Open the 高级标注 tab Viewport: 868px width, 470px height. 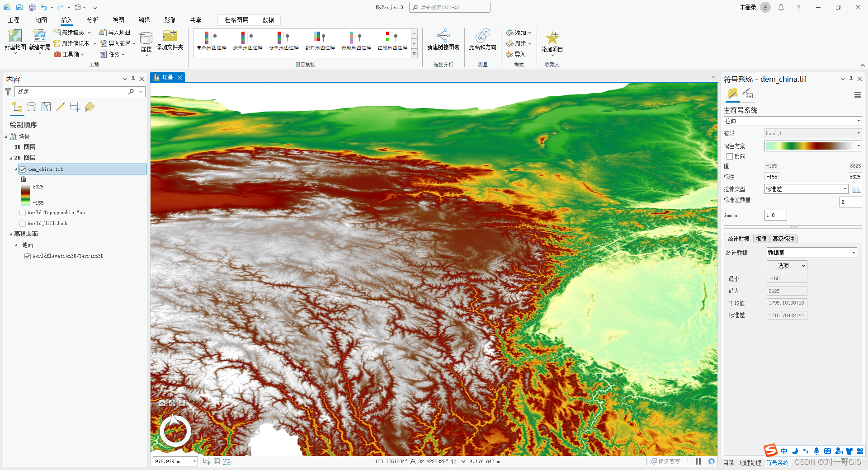783,239
